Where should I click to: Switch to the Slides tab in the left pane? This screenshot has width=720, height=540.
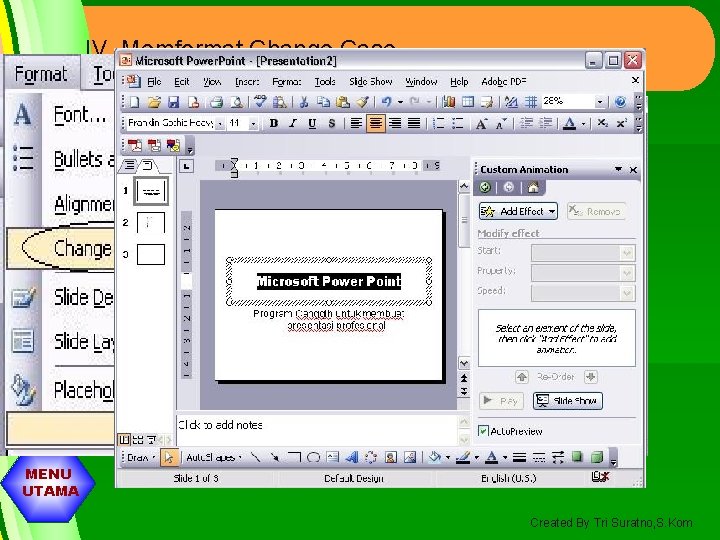click(x=147, y=165)
